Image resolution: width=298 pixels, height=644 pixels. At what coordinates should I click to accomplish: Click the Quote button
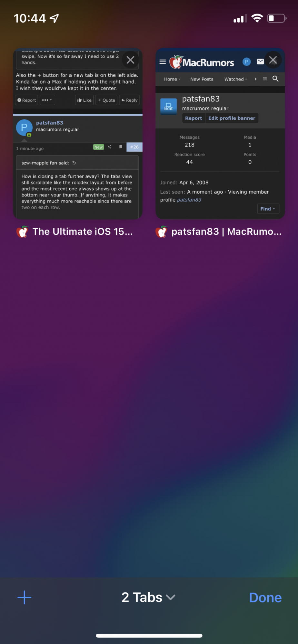point(106,100)
